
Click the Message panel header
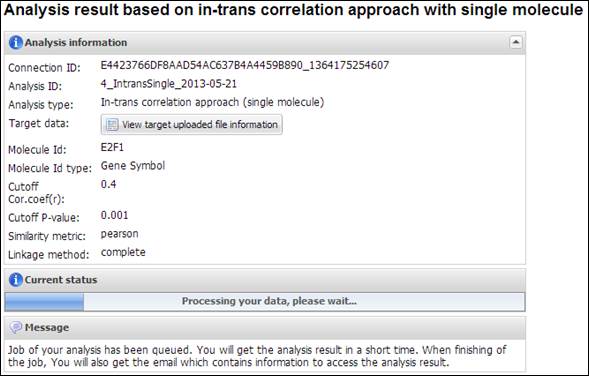[265, 328]
